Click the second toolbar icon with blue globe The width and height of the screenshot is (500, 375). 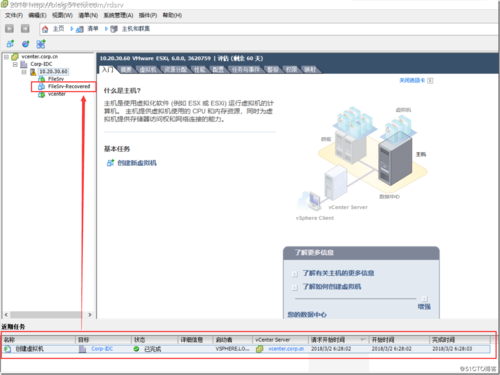[25, 44]
